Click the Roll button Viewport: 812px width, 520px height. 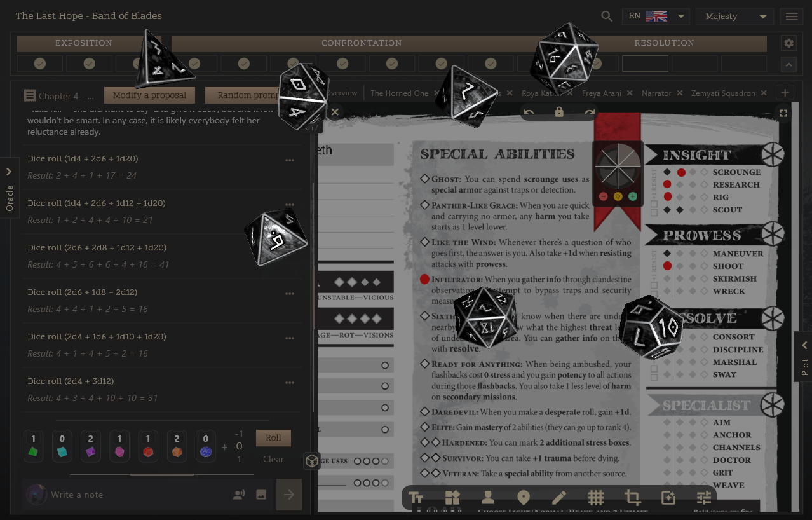273,438
